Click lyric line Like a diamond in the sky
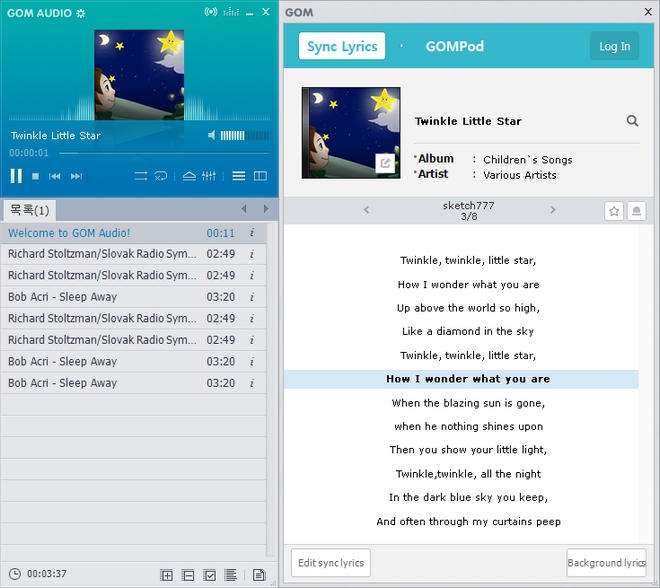This screenshot has height=588, width=660. (468, 331)
